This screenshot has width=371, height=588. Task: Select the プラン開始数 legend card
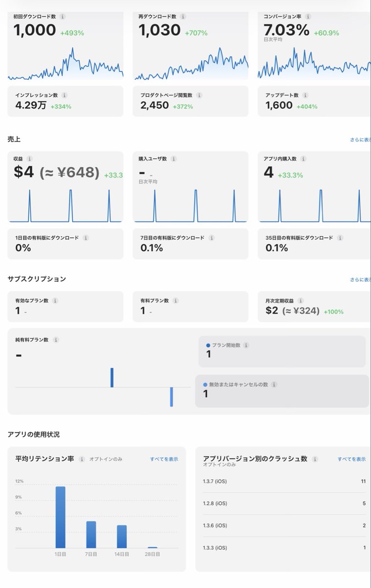(x=282, y=351)
